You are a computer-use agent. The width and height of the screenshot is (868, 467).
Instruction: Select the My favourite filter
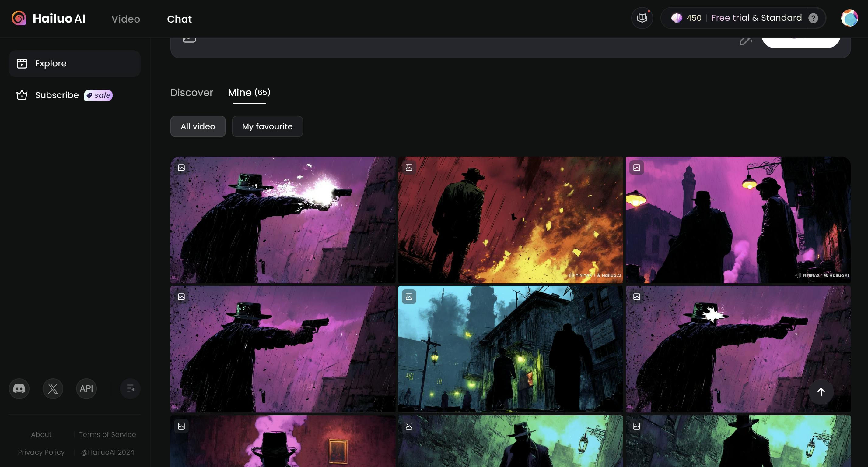point(267,126)
